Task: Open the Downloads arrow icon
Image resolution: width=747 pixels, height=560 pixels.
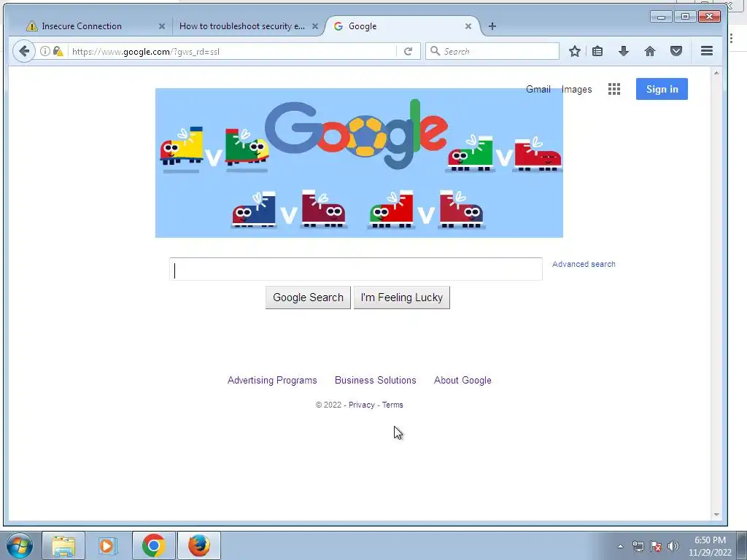Action: (623, 52)
